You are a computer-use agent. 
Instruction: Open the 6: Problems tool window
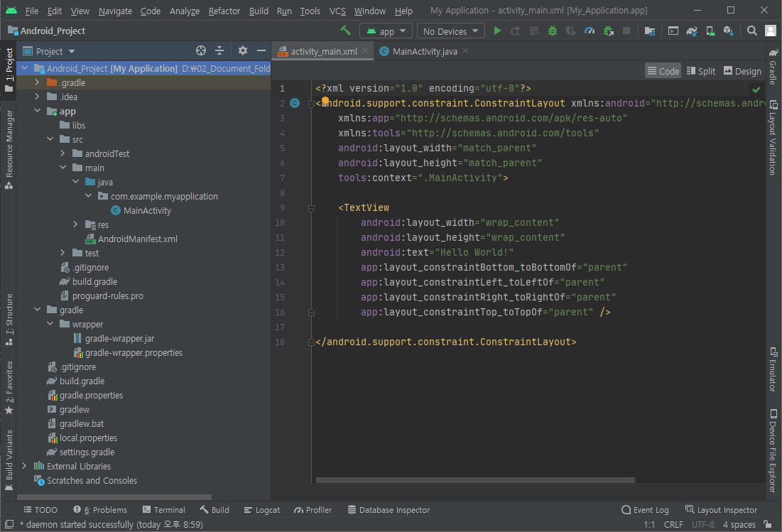click(100, 509)
